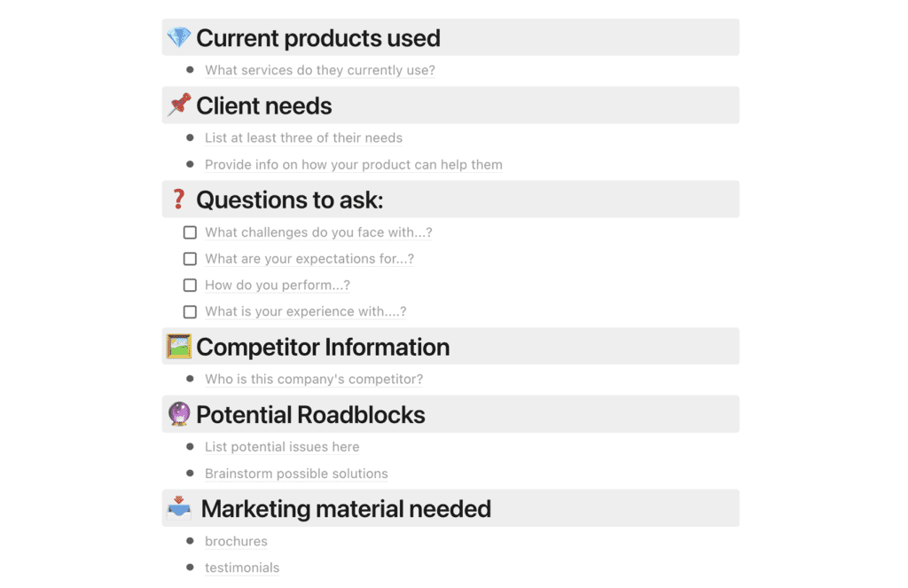Click the Potential Roadblocks heading text
Image resolution: width=908 pixels, height=588 pixels.
[x=311, y=414]
